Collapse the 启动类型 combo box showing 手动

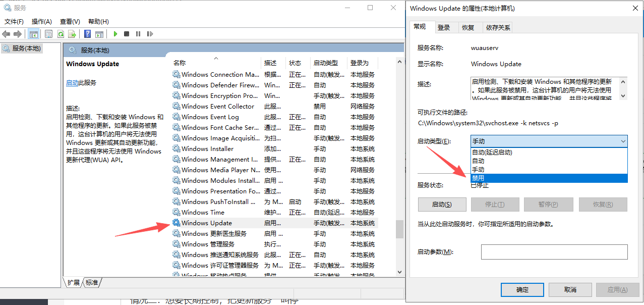tap(549, 142)
